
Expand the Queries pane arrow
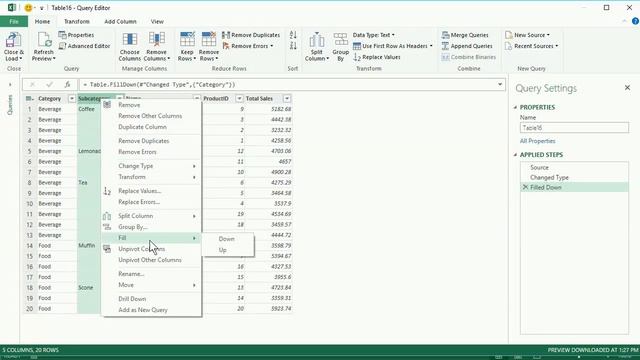point(10,84)
